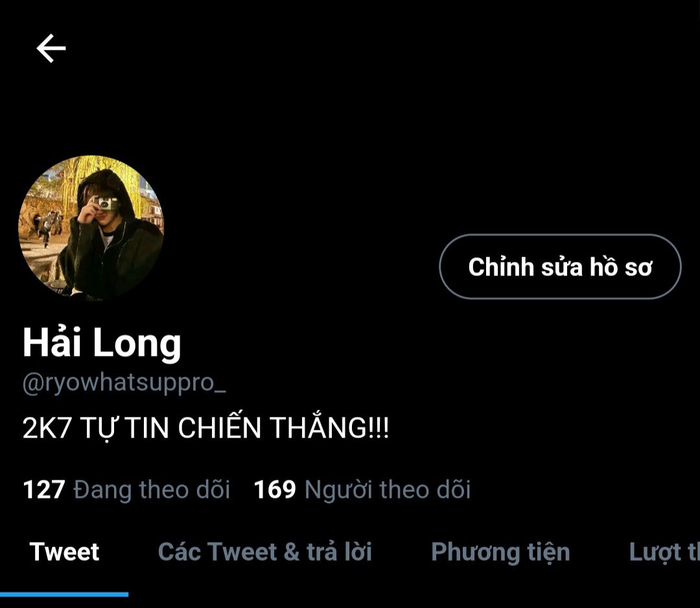The height and width of the screenshot is (608, 700).
Task: Open the circular profile avatar photo
Action: 91,228
